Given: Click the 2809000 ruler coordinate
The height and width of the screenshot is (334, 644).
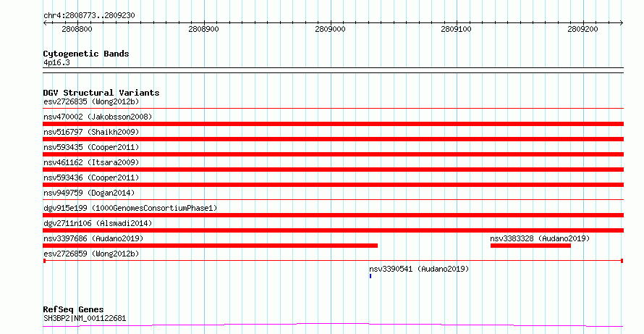Looking at the screenshot, I should [330, 29].
